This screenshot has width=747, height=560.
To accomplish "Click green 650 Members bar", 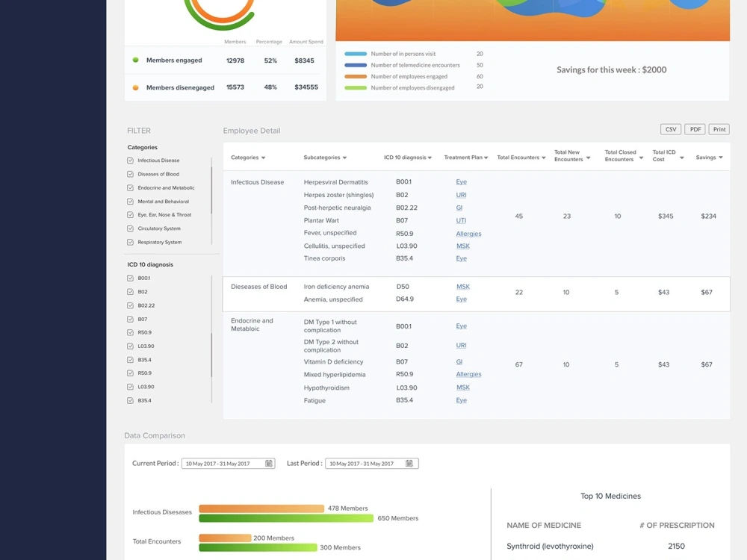I will coord(286,518).
